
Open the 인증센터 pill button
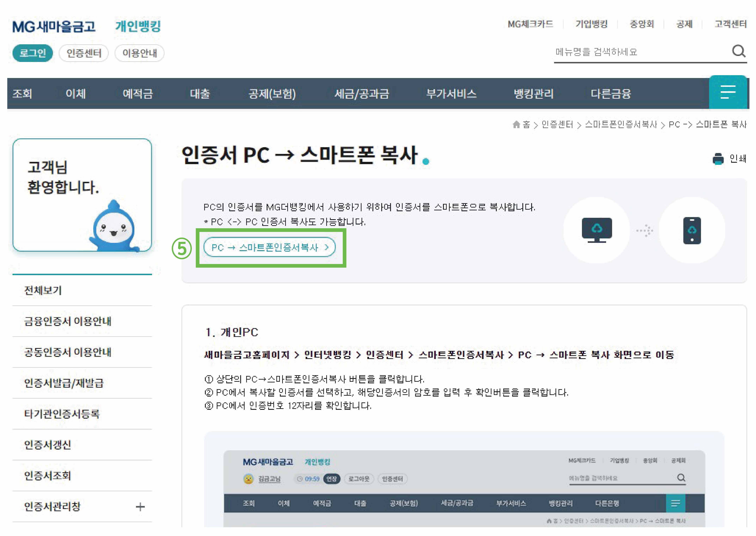(84, 53)
